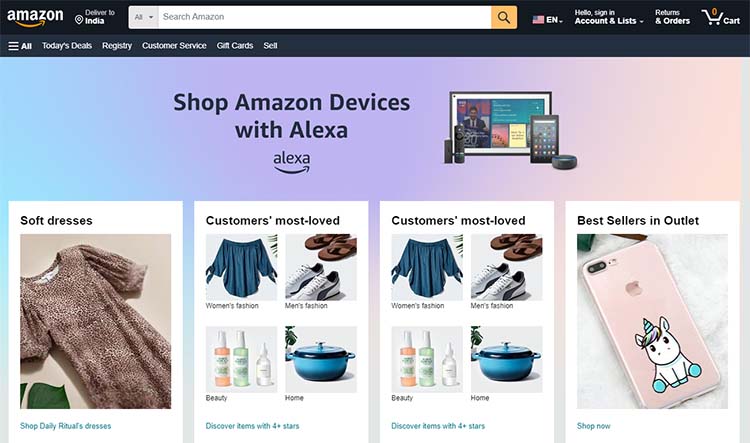
Task: Open Today's Deals in navigation bar
Action: click(x=67, y=46)
